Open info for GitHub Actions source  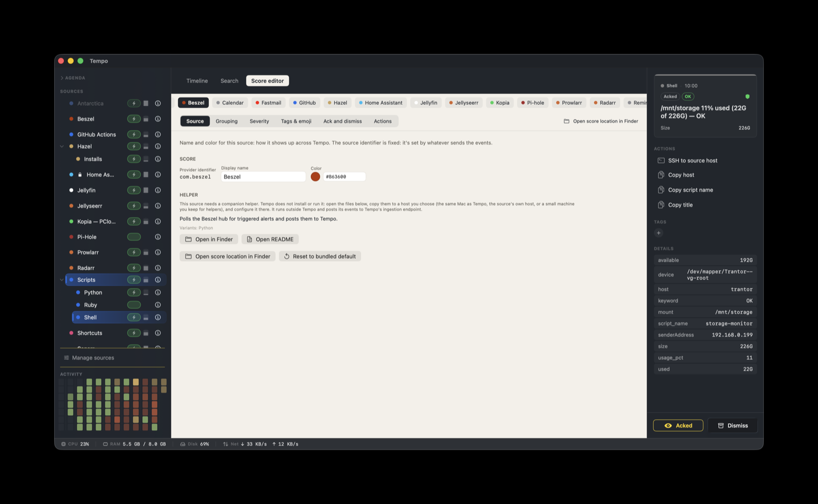(158, 134)
